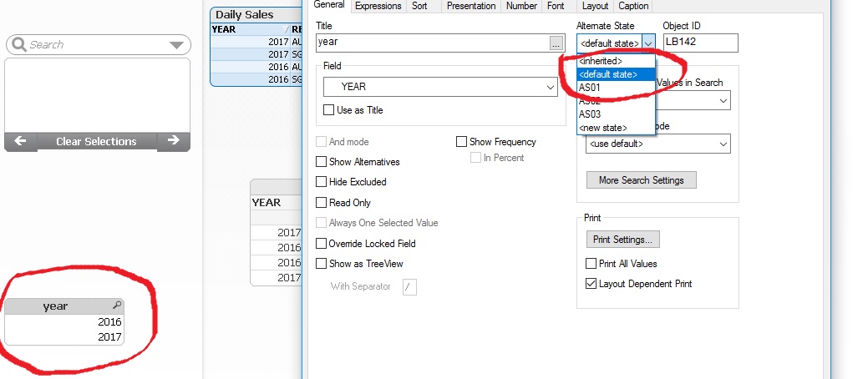Toggle the Use as Title checkbox
Image resolution: width=868 pixels, height=379 pixels.
tap(329, 110)
